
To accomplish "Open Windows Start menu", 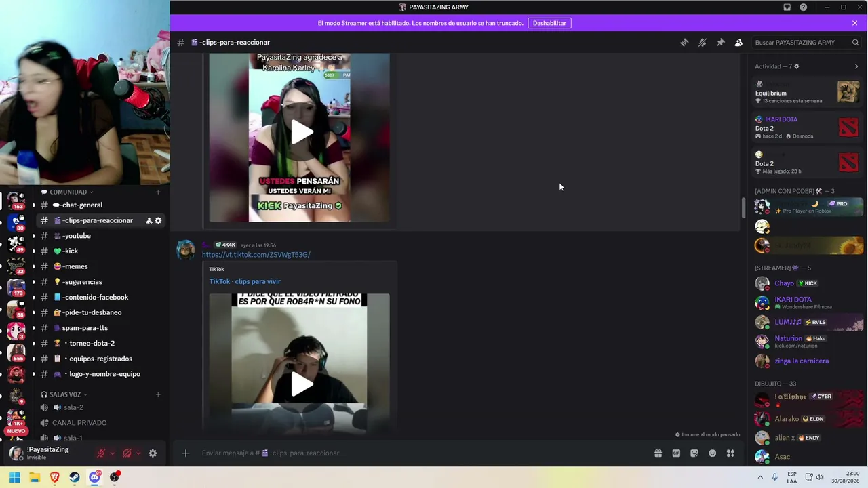I will (x=15, y=477).
